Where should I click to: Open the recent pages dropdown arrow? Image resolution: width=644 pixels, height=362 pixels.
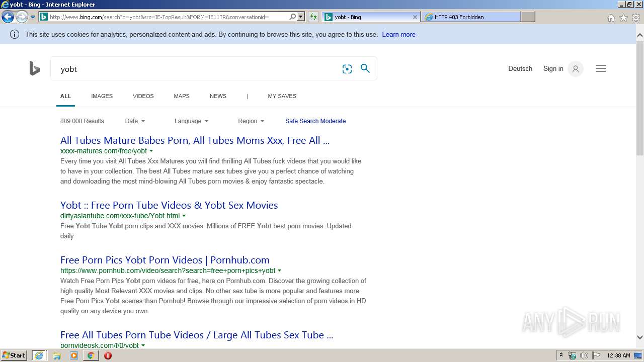pos(33,17)
